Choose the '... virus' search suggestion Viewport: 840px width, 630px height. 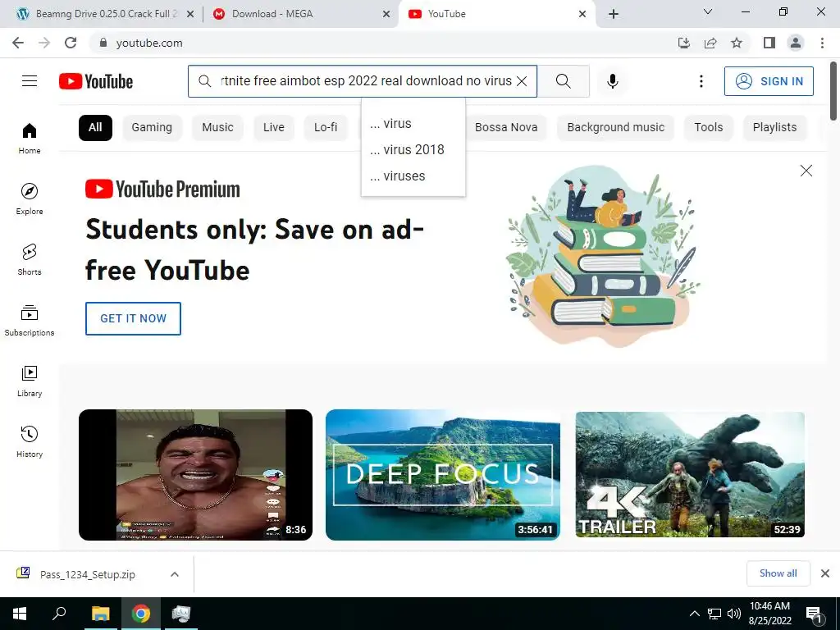click(x=413, y=124)
